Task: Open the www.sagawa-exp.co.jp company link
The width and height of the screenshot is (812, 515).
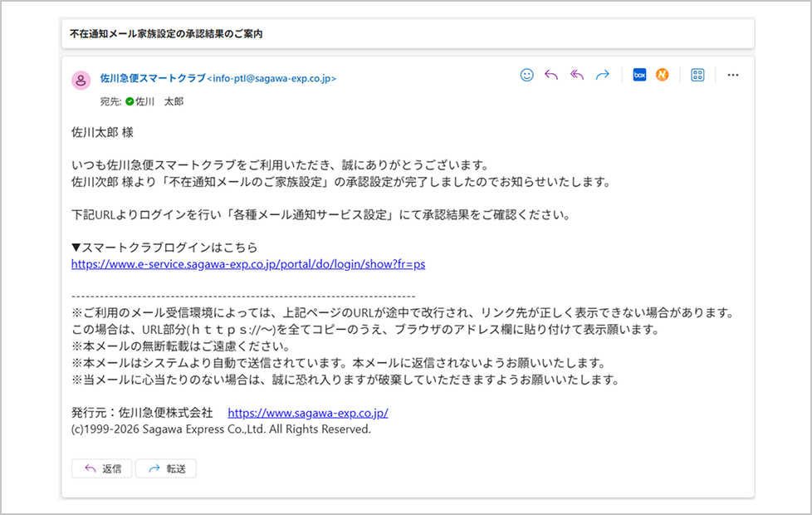Action: pyautogui.click(x=307, y=413)
